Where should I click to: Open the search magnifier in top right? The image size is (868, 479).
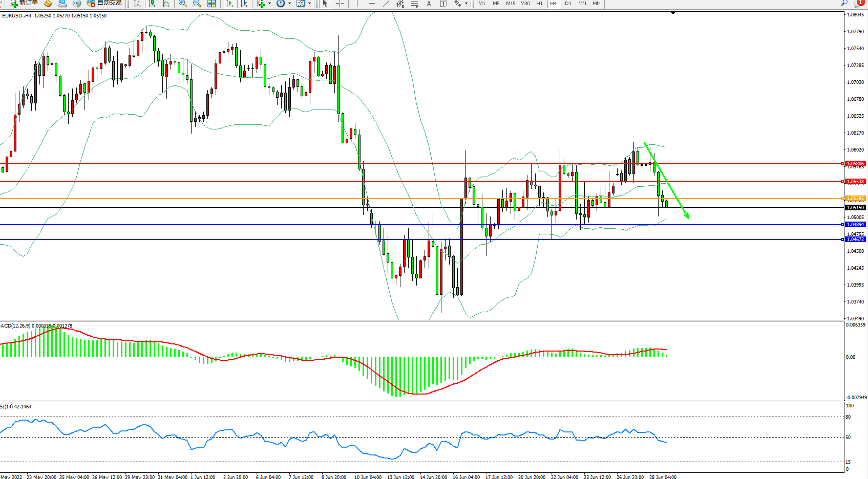844,3
